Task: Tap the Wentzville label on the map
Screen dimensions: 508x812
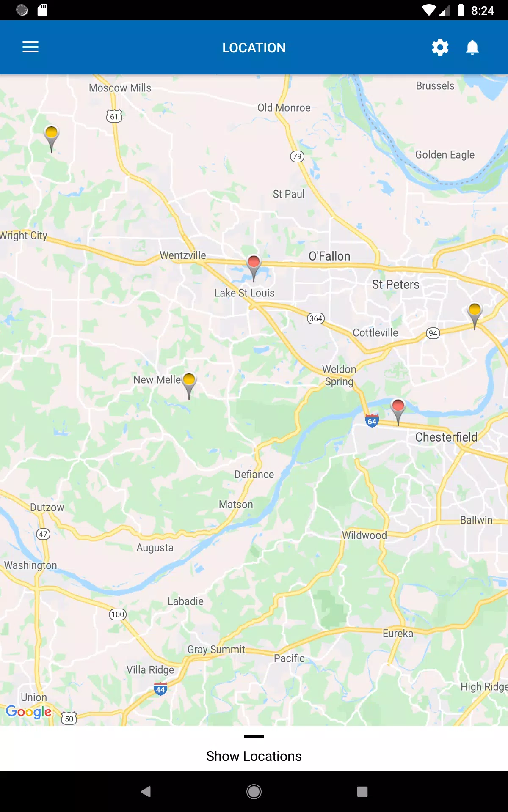Action: (183, 255)
